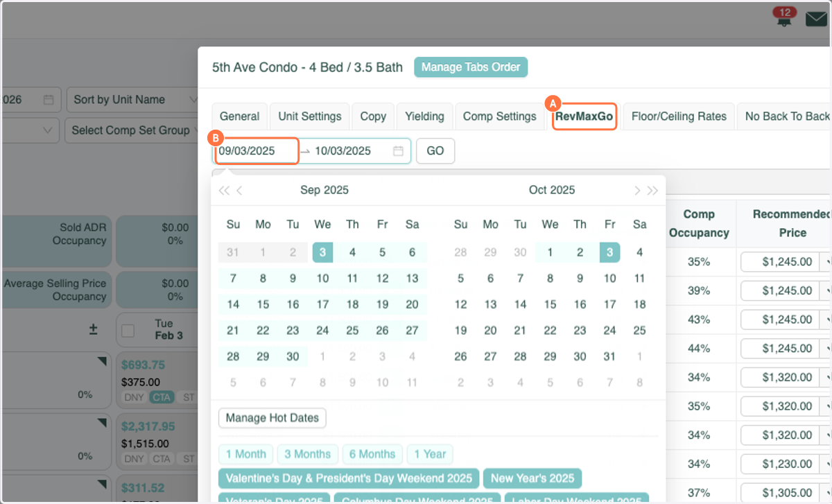Select September 15 in the calendar

click(263, 304)
